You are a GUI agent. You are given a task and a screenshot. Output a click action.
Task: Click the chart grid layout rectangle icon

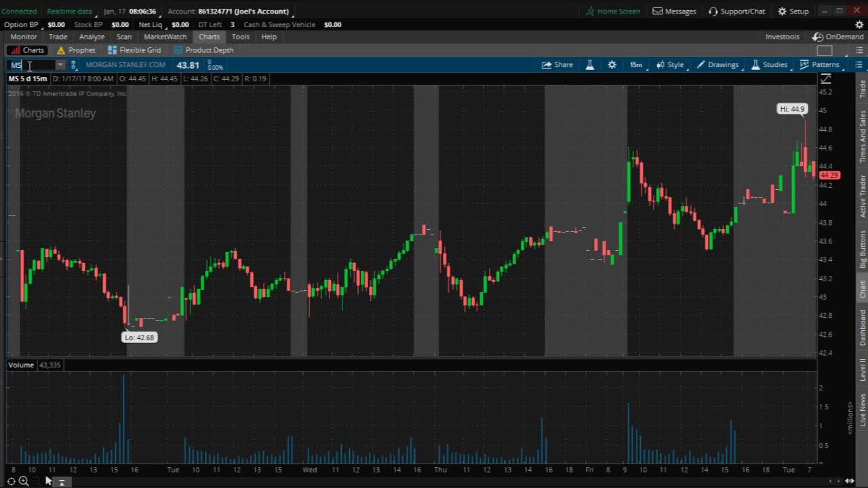pos(825,50)
